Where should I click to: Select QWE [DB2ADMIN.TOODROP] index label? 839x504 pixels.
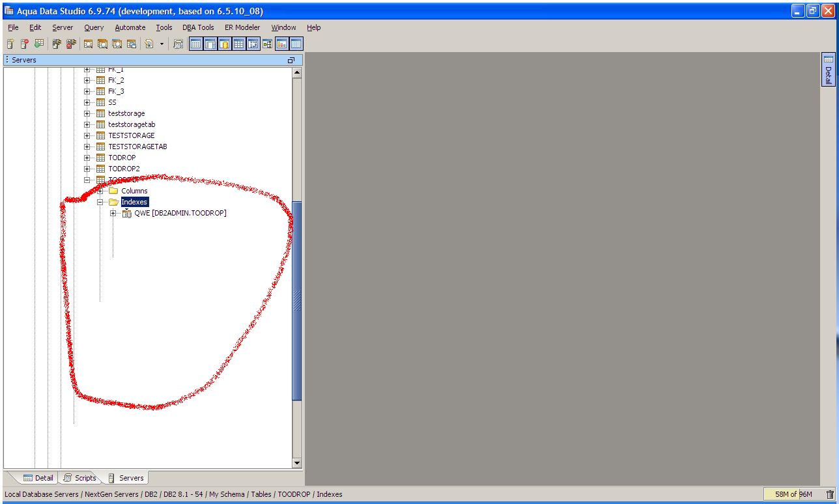pos(180,213)
